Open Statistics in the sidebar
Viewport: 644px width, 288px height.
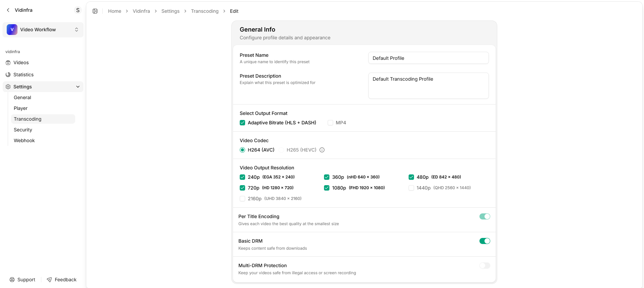(43, 75)
